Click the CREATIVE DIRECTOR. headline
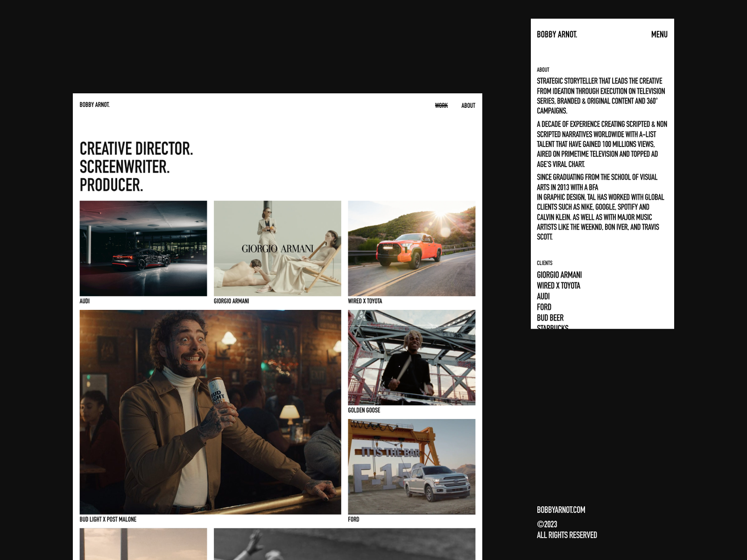The width and height of the screenshot is (747, 560). click(x=136, y=149)
